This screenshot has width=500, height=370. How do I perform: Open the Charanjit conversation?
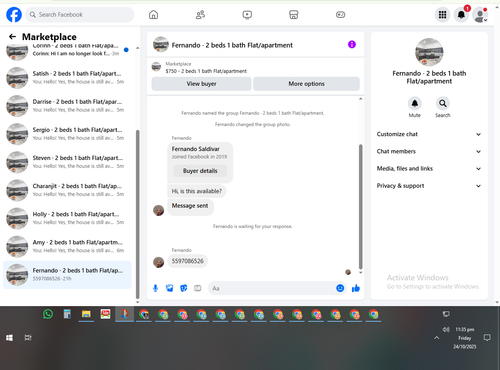[67, 190]
